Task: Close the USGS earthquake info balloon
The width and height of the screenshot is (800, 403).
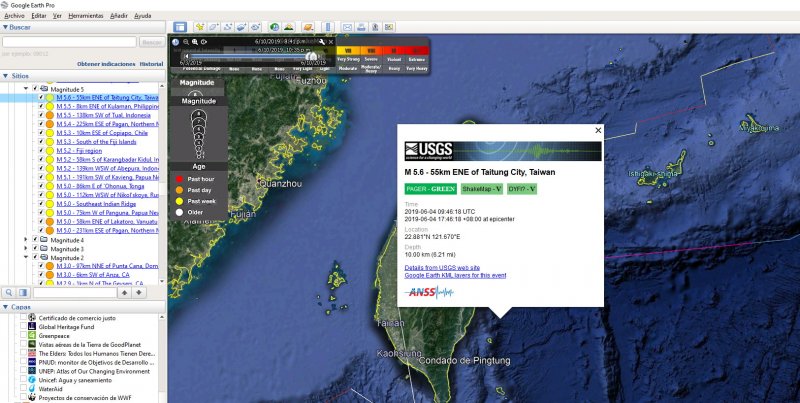Action: pos(598,131)
